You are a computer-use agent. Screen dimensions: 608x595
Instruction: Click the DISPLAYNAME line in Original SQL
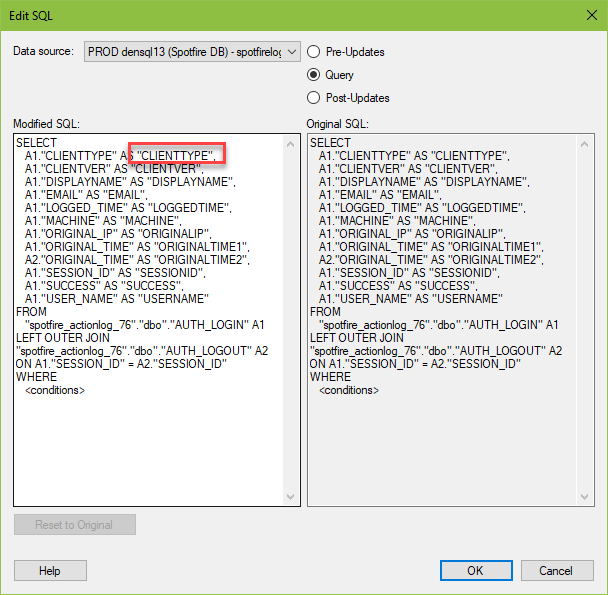point(424,182)
